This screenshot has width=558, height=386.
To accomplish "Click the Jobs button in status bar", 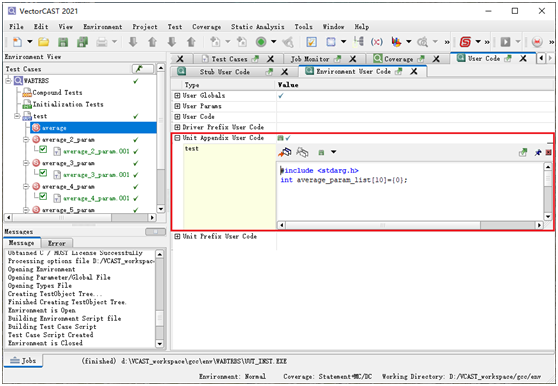I will click(23, 361).
